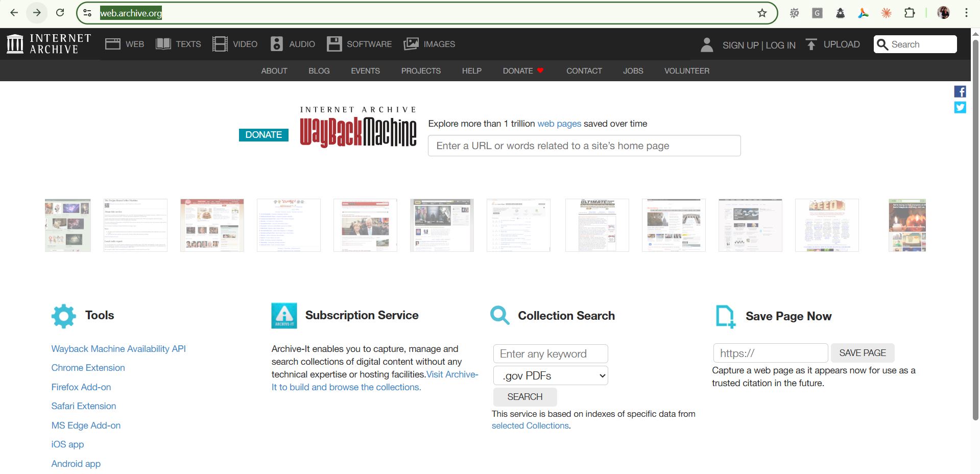The image size is (980, 474).
Task: Click the SAVE PAGE button
Action: tap(862, 353)
